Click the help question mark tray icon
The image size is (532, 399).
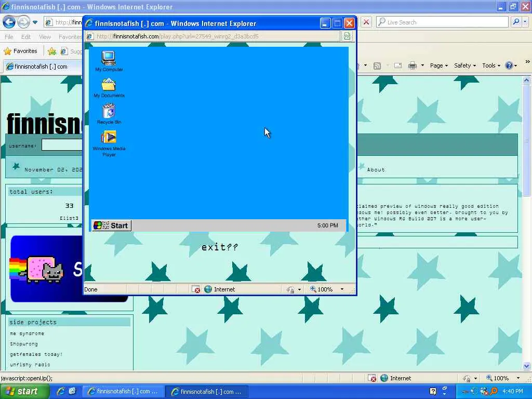click(433, 392)
